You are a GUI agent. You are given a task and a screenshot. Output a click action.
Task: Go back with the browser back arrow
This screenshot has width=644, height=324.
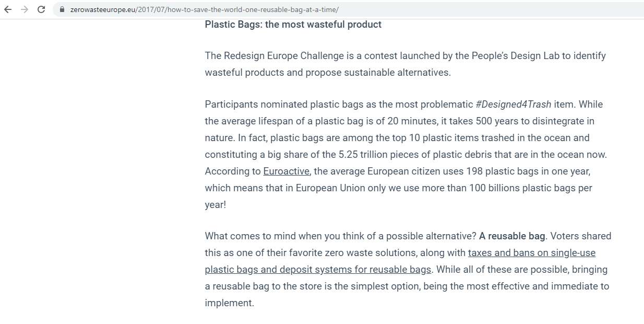pos(8,9)
